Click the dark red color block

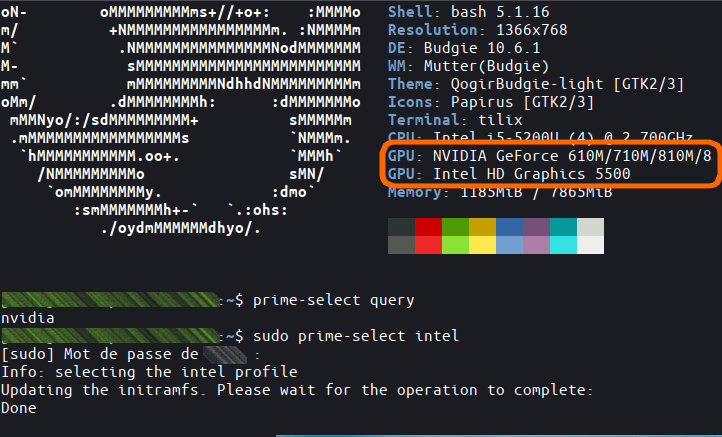click(x=428, y=227)
